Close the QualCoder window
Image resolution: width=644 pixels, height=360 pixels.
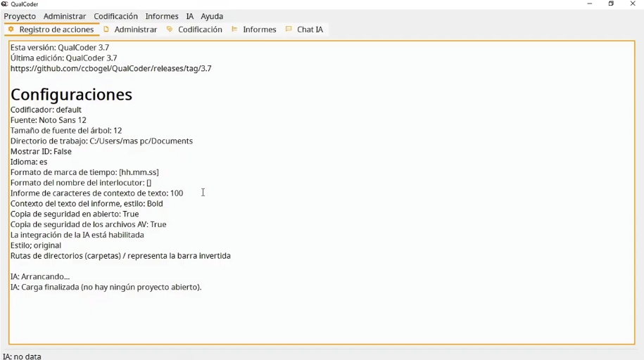(x=633, y=4)
